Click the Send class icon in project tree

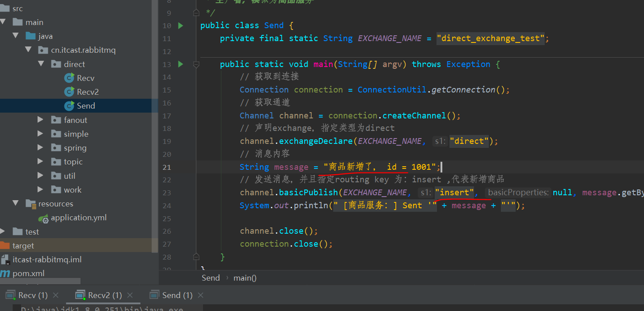click(x=69, y=105)
